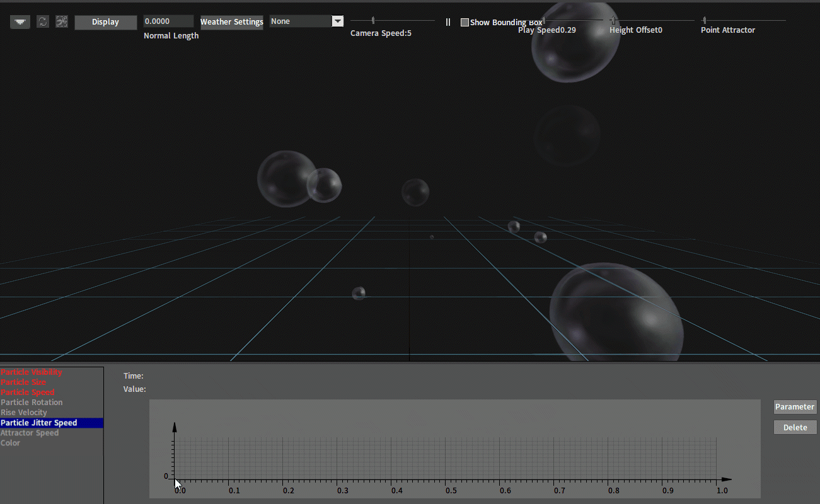This screenshot has width=820, height=504.
Task: Select Particle Visibility in the curve list
Action: [52, 372]
